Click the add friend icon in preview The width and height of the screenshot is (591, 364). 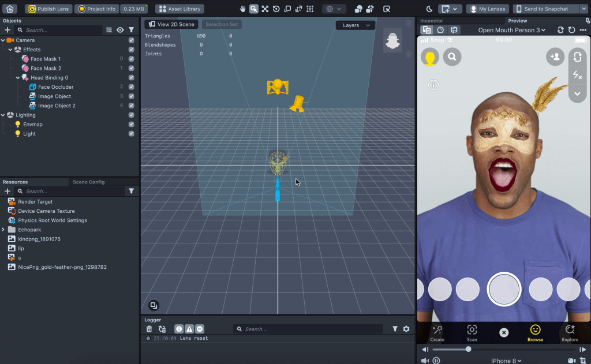[555, 57]
